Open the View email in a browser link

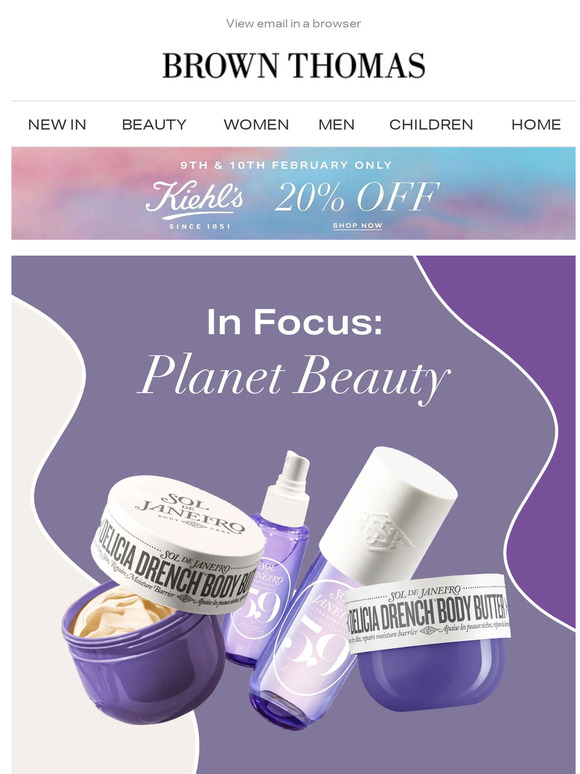(293, 23)
